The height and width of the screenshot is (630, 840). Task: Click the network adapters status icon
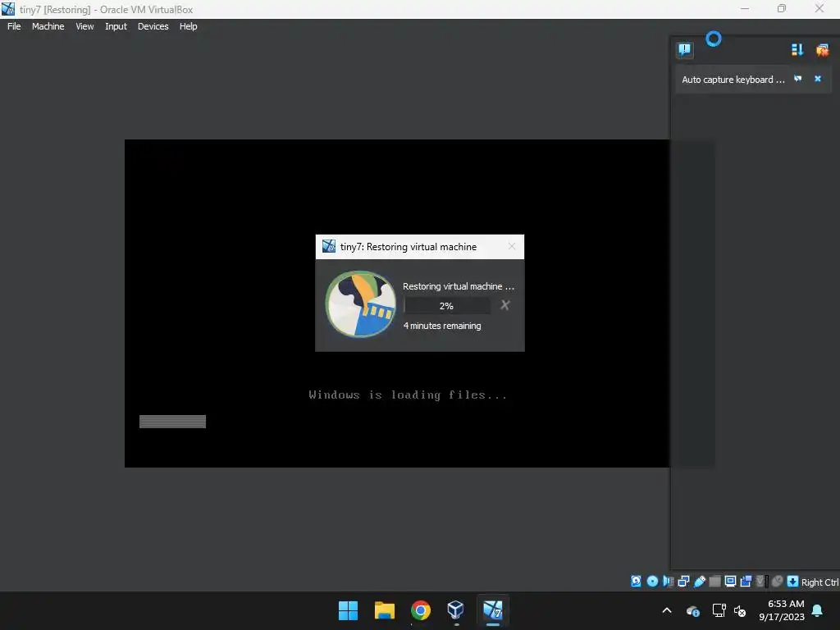point(683,582)
